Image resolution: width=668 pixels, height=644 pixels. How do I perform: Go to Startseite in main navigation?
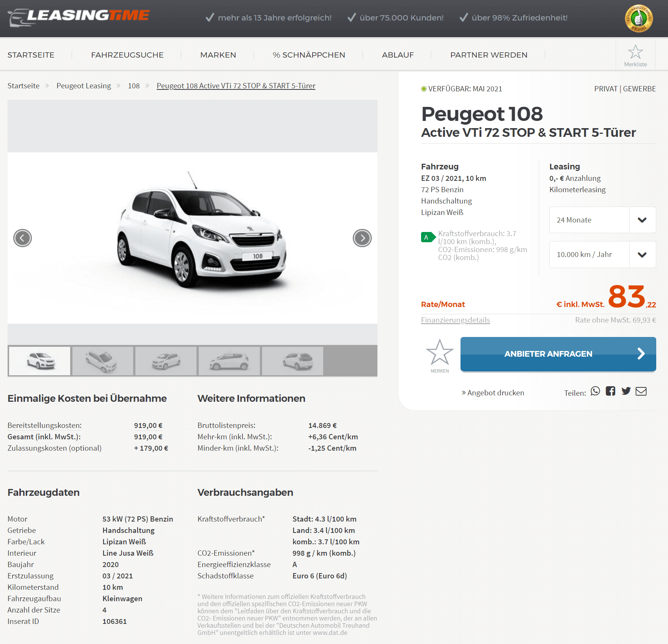(x=31, y=55)
